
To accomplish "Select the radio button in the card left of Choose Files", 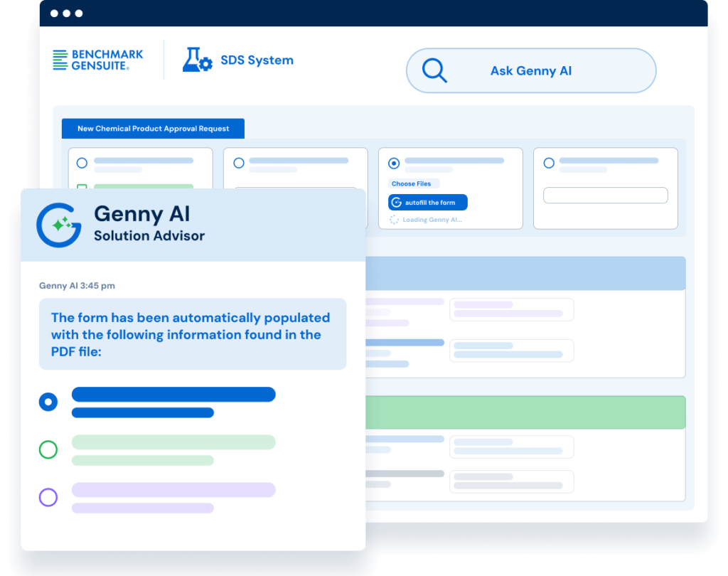I will (239, 163).
